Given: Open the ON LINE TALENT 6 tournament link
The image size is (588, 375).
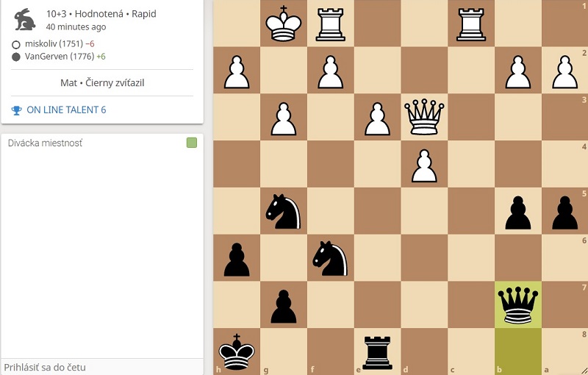Looking at the screenshot, I should [x=66, y=110].
